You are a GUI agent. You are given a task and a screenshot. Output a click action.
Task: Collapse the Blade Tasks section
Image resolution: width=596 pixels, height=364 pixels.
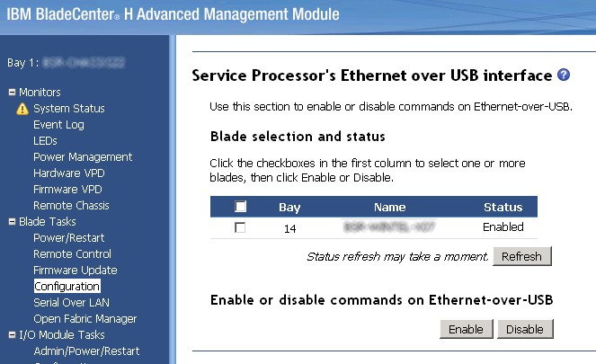tap(12, 222)
